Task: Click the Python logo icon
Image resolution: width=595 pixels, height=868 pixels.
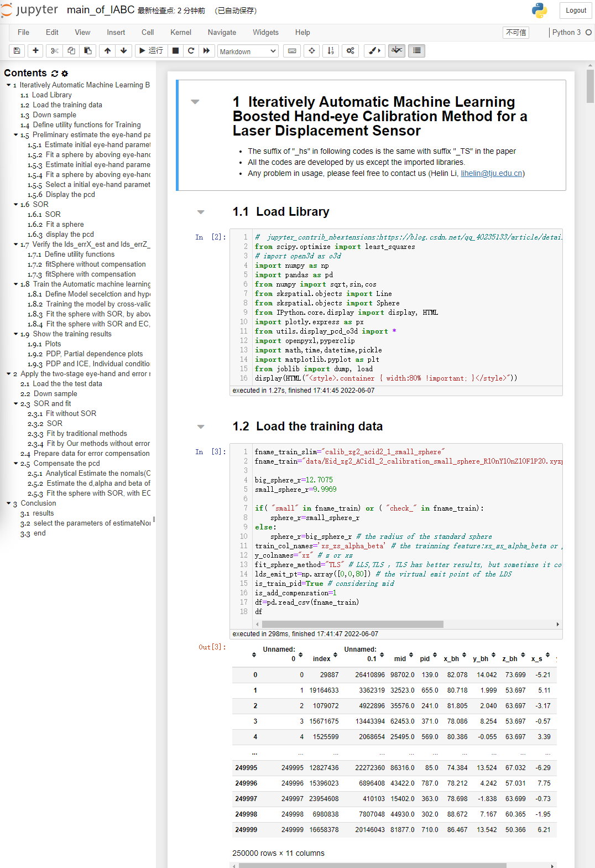Action: click(539, 11)
